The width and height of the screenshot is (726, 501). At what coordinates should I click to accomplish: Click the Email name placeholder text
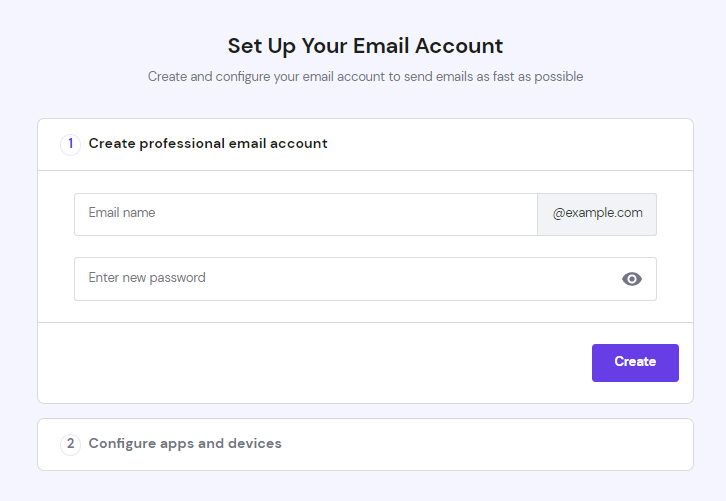click(x=122, y=213)
